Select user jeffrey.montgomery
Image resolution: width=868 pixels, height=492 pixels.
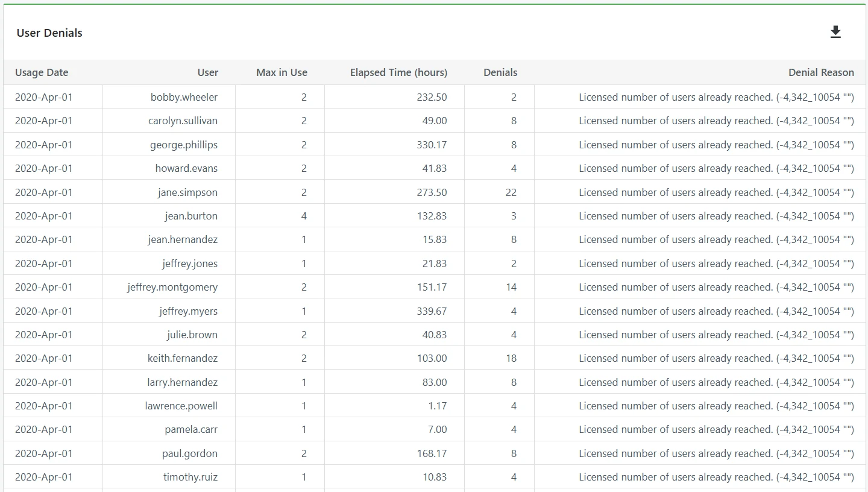pos(172,287)
